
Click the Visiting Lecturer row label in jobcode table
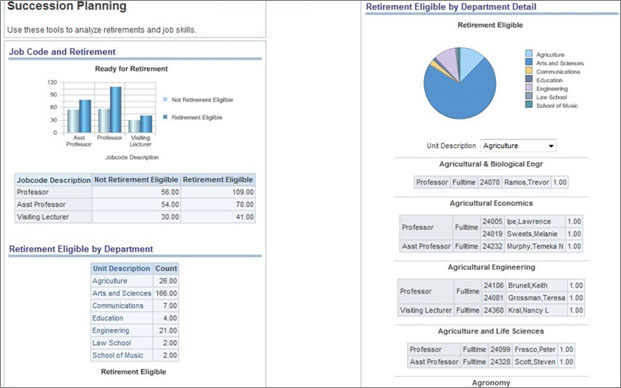pyautogui.click(x=43, y=217)
